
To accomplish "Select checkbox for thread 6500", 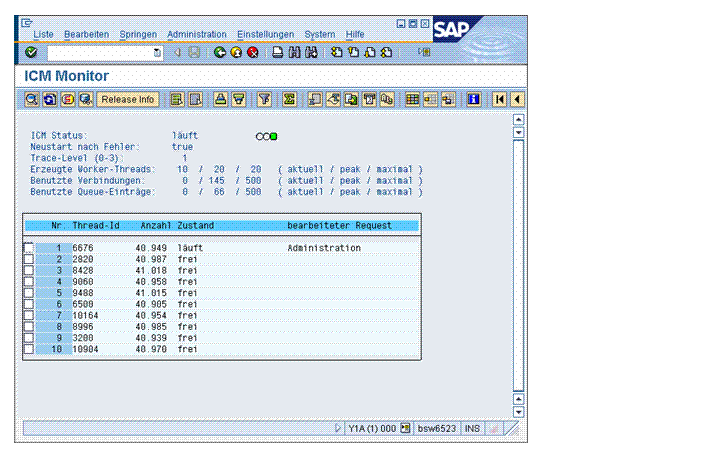I will (29, 304).
